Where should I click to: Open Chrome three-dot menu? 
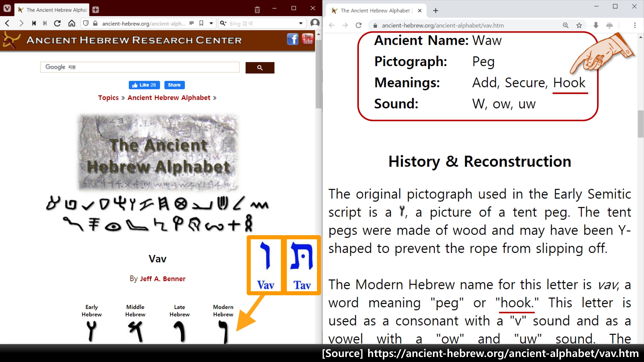point(635,25)
